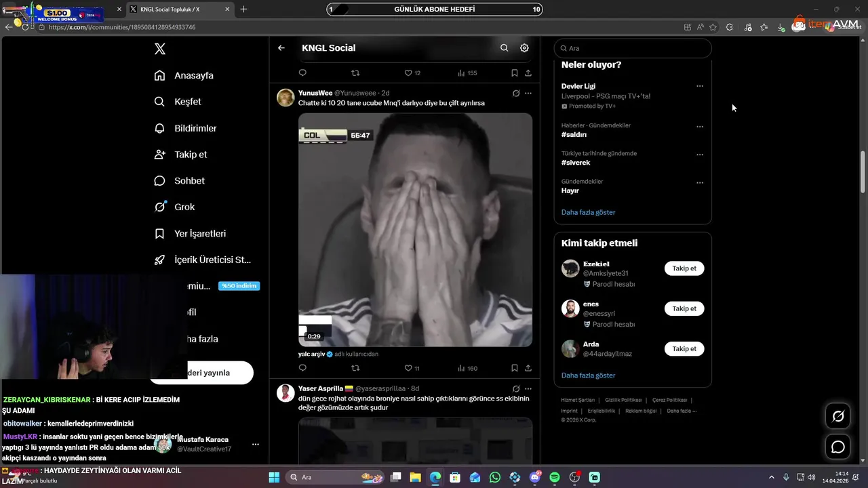Open Gizlilik Politikası footer link
This screenshot has width=868, height=488.
(x=623, y=400)
